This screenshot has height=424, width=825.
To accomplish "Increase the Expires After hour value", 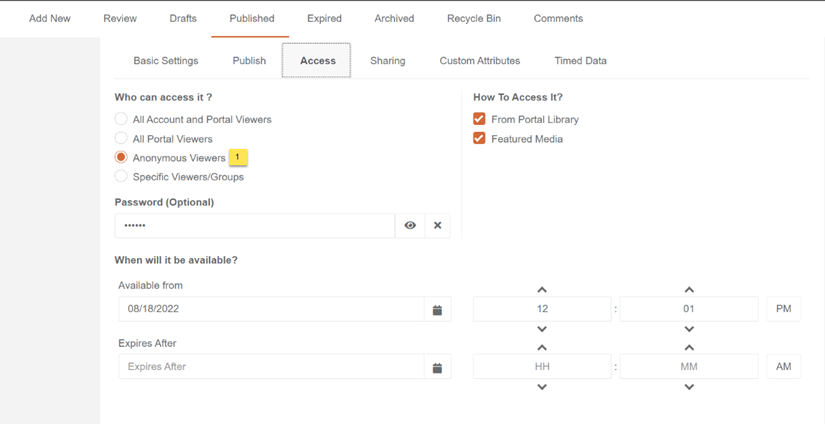I will coord(542,348).
